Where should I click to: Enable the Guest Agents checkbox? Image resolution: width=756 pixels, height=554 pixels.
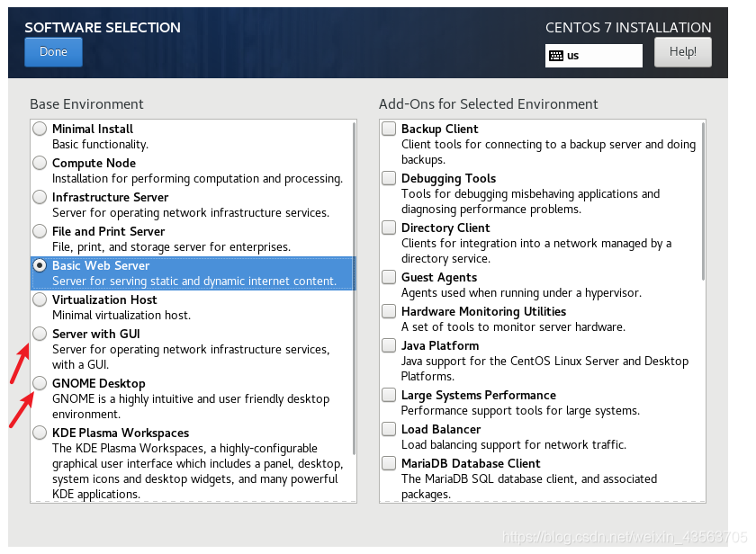point(389,277)
